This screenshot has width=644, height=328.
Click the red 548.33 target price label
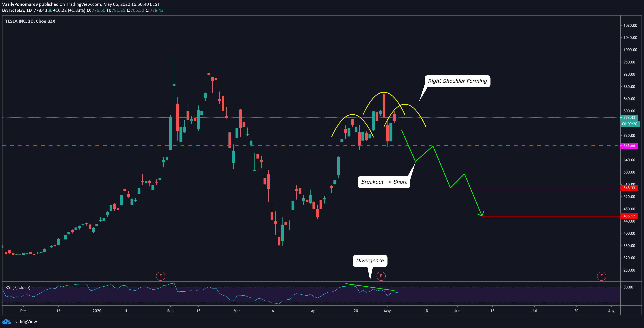(629, 188)
